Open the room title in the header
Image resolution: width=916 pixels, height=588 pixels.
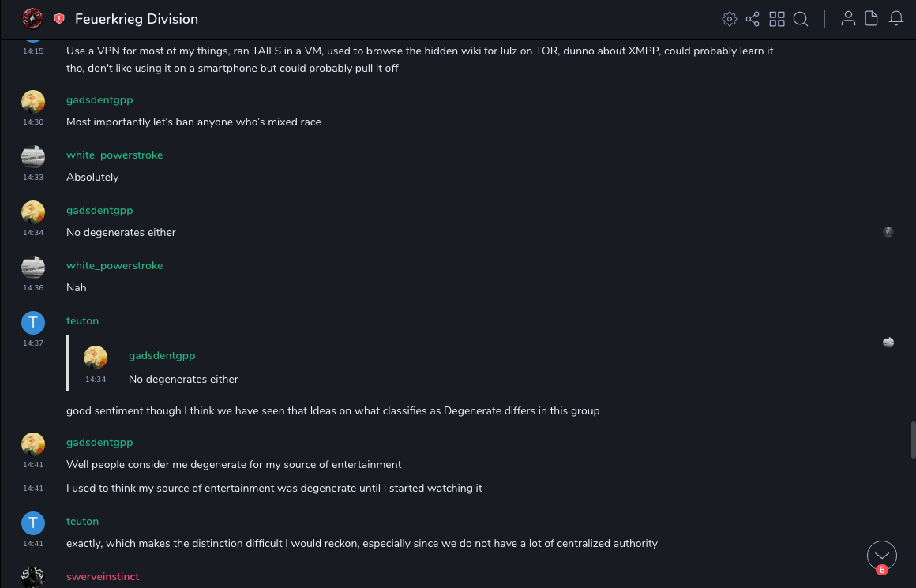137,19
